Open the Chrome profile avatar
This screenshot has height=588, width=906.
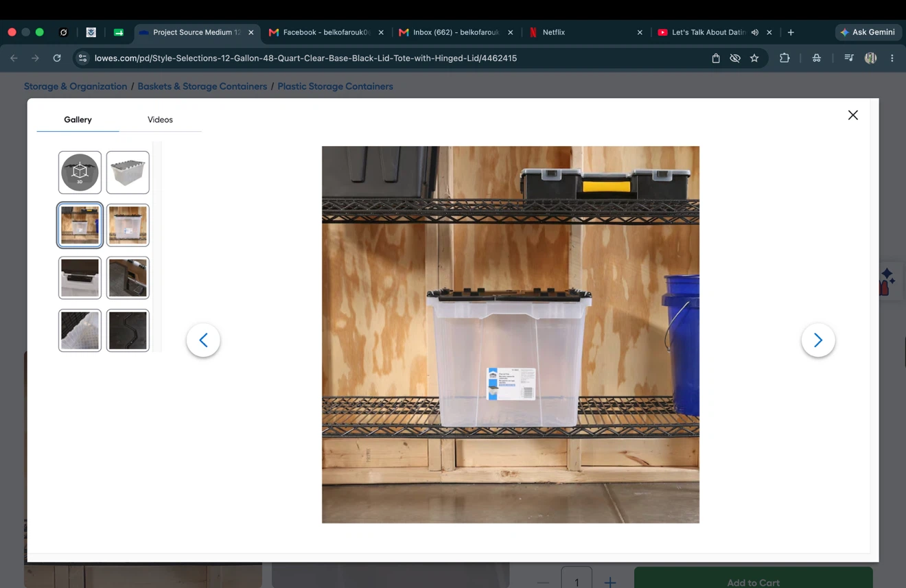[870, 58]
